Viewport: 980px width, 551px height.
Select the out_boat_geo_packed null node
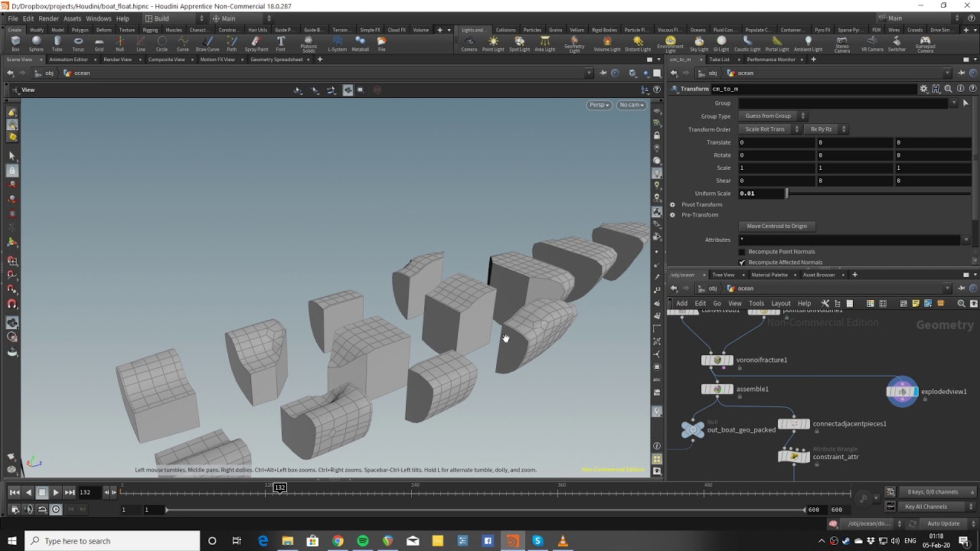pos(693,429)
